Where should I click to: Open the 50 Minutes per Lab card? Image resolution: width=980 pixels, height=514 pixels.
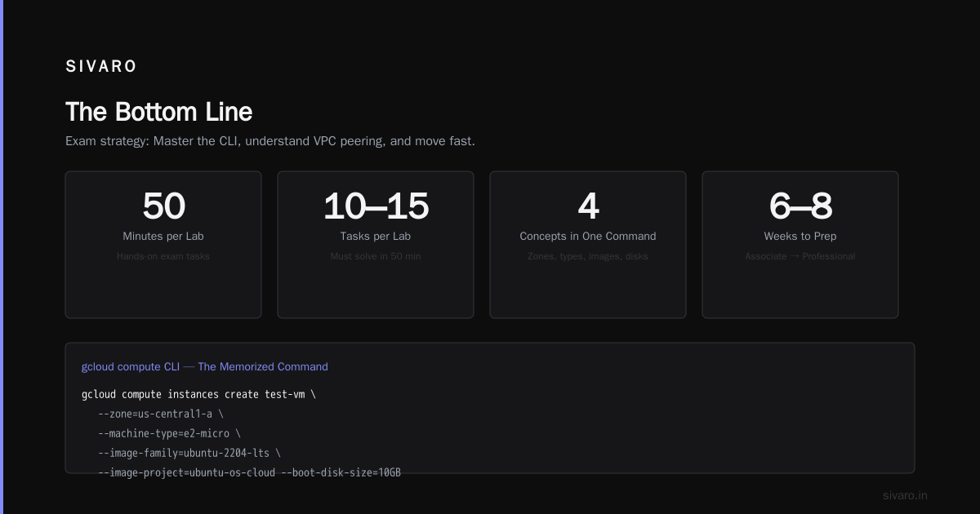[x=163, y=245]
